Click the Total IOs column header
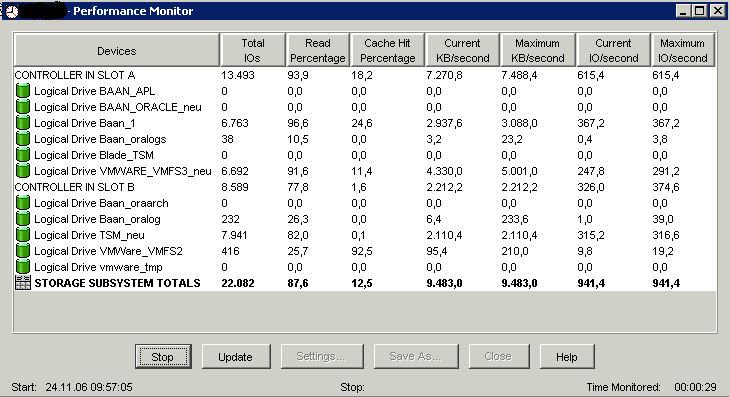730x397 pixels. (x=253, y=50)
